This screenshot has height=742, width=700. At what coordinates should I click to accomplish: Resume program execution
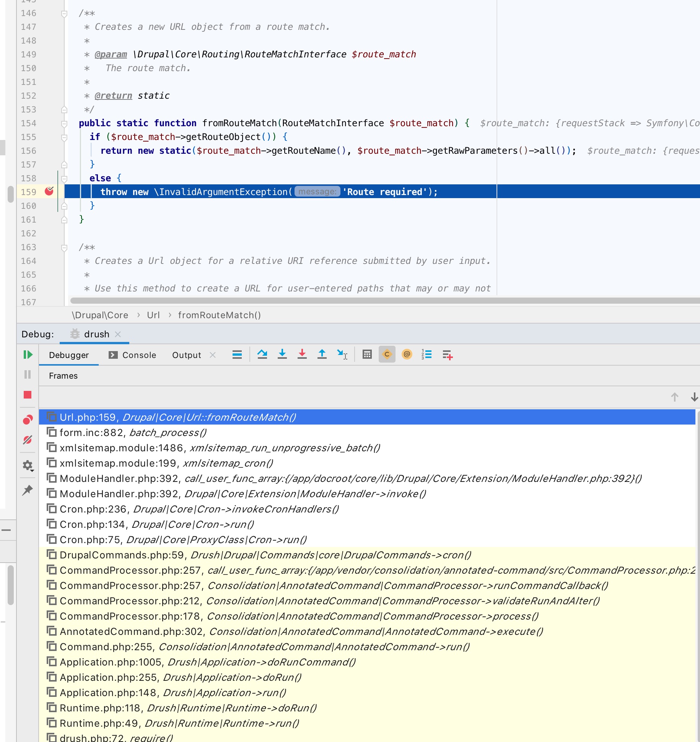pos(27,355)
